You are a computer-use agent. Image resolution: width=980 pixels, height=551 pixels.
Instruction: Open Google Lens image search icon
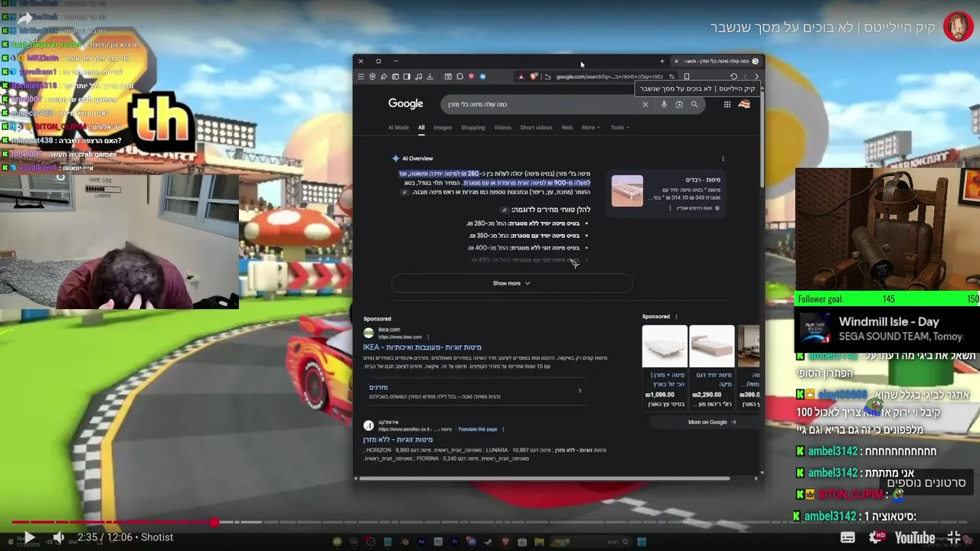click(679, 104)
